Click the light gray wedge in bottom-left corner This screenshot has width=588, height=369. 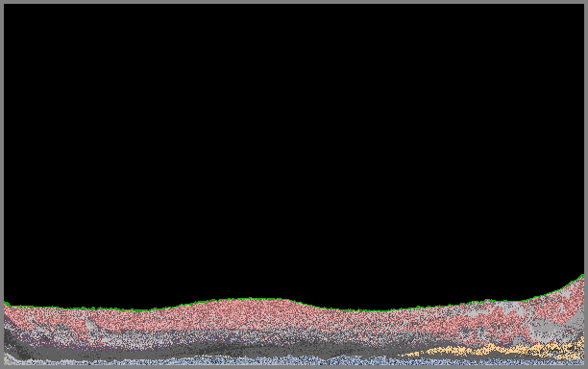click(x=9, y=359)
